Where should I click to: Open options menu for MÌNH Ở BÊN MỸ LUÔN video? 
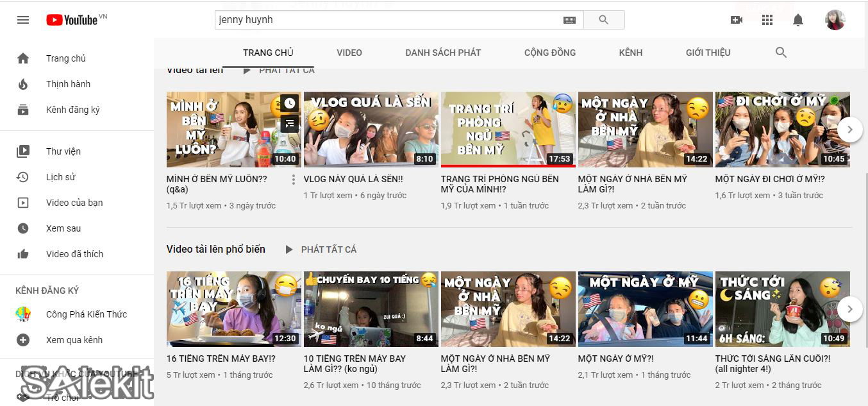point(294,180)
